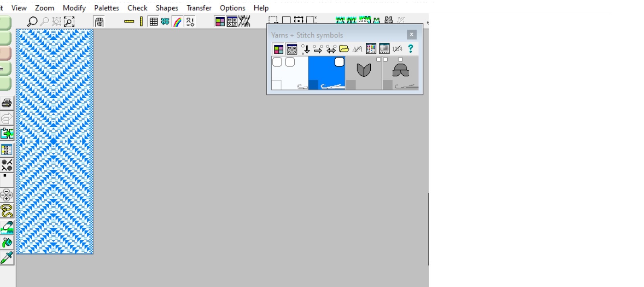Image resolution: width=644 pixels, height=287 pixels.
Task: Click the zoom-to-selection icon with corner brackets
Action: pyautogui.click(x=69, y=21)
